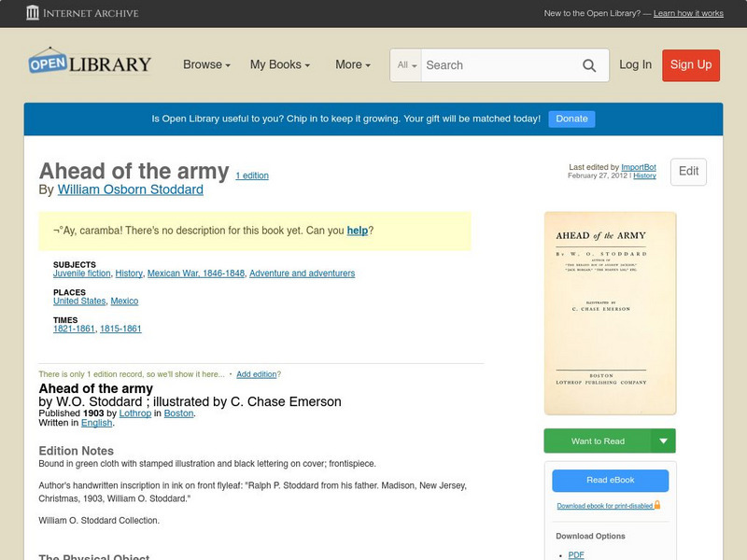Click the Edit button

688,172
